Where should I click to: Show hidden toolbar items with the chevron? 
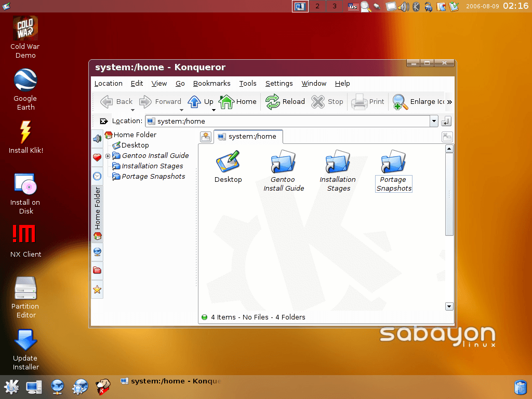[449, 102]
